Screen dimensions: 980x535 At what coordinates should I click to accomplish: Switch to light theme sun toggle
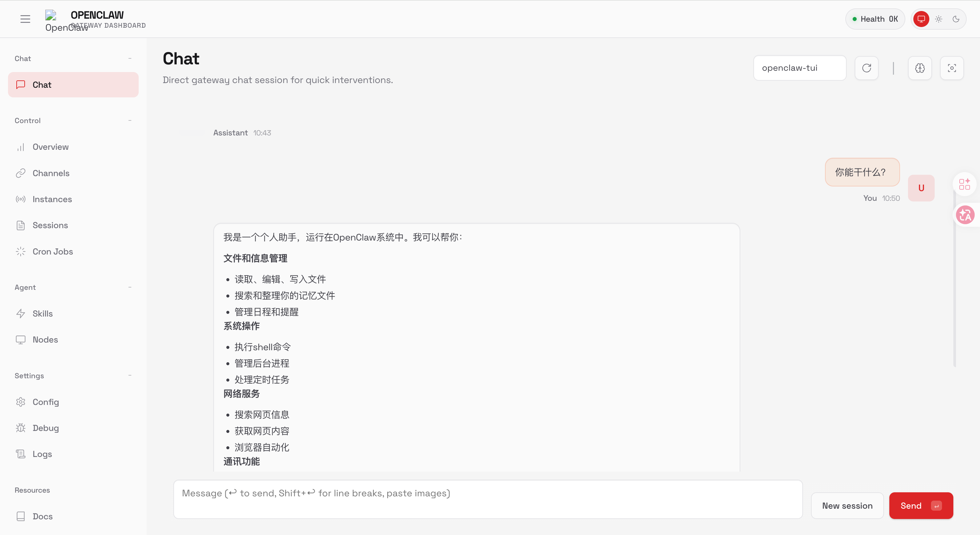(x=939, y=19)
